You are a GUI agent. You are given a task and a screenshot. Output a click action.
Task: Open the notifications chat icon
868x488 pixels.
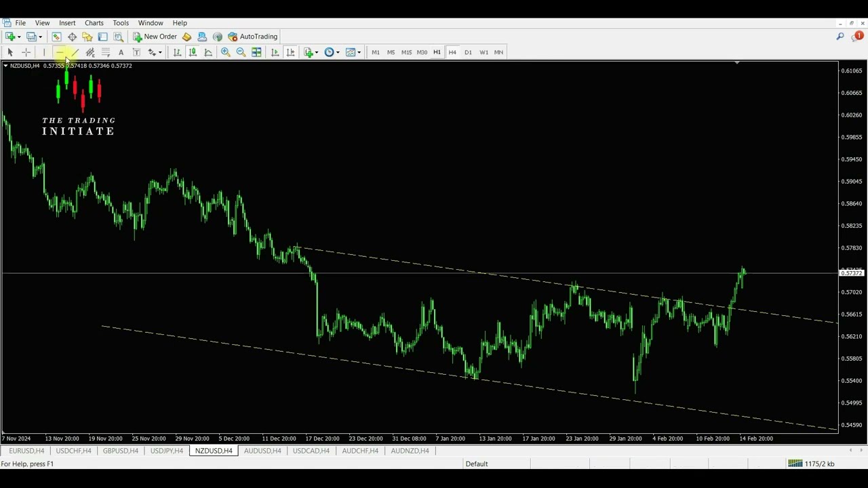[857, 37]
